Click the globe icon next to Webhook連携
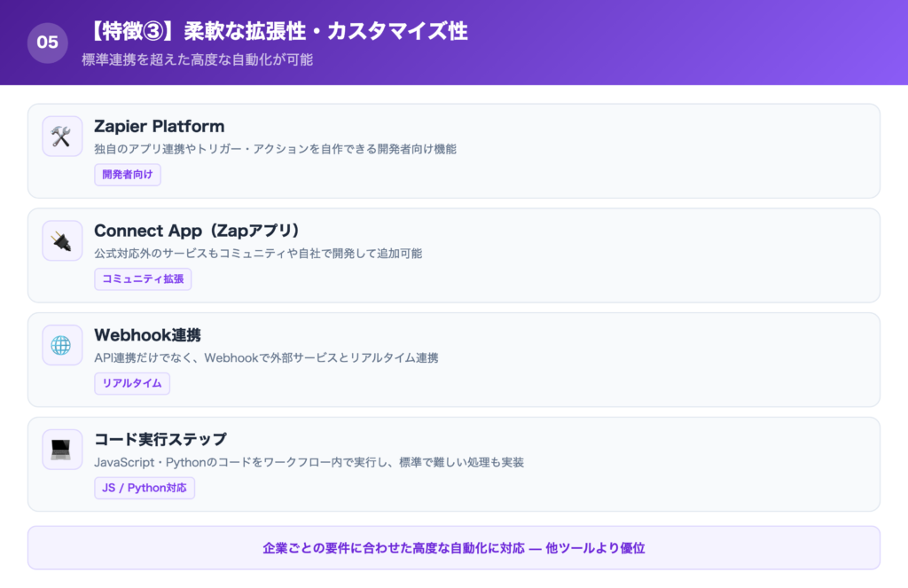This screenshot has height=588, width=908. tap(62, 345)
